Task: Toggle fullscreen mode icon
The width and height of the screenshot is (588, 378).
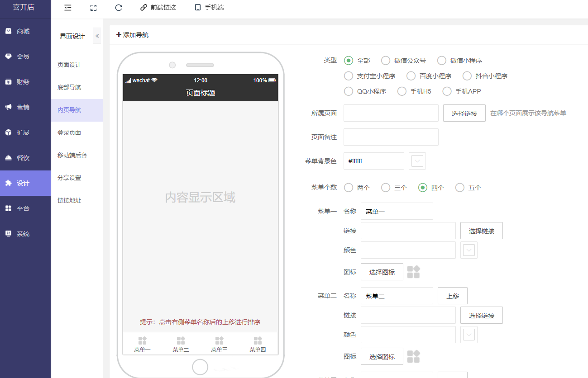Action: (x=93, y=8)
